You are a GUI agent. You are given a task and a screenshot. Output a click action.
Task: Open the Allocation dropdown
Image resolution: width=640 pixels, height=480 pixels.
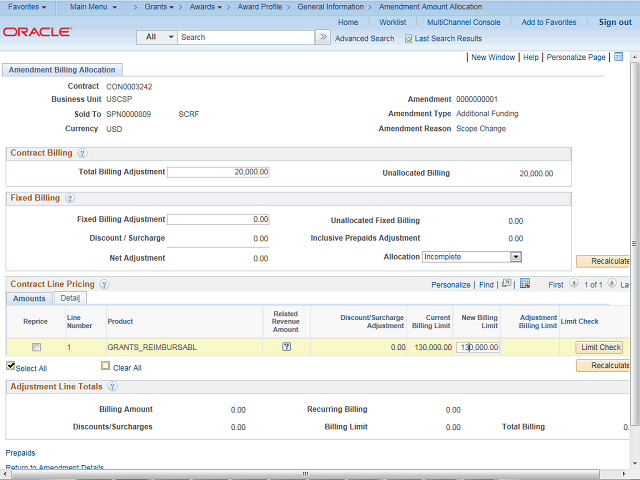tap(472, 257)
